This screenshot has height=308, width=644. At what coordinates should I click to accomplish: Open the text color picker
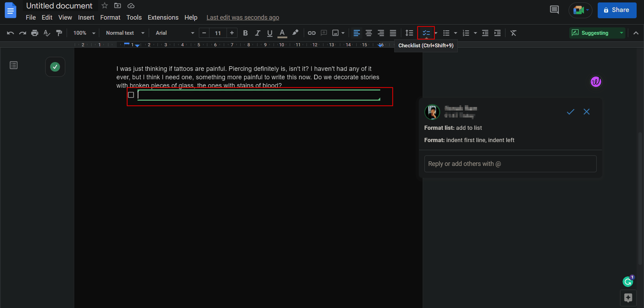point(282,33)
